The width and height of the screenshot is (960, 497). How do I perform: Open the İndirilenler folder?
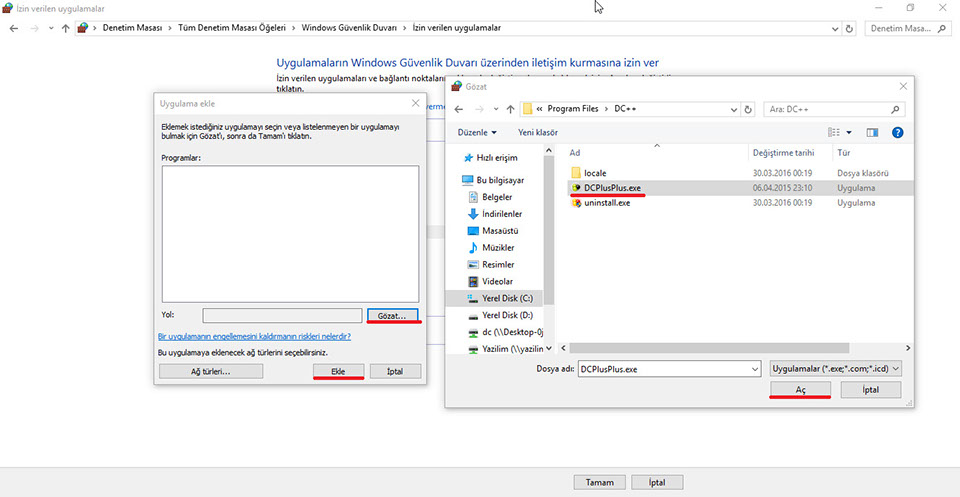(502, 214)
